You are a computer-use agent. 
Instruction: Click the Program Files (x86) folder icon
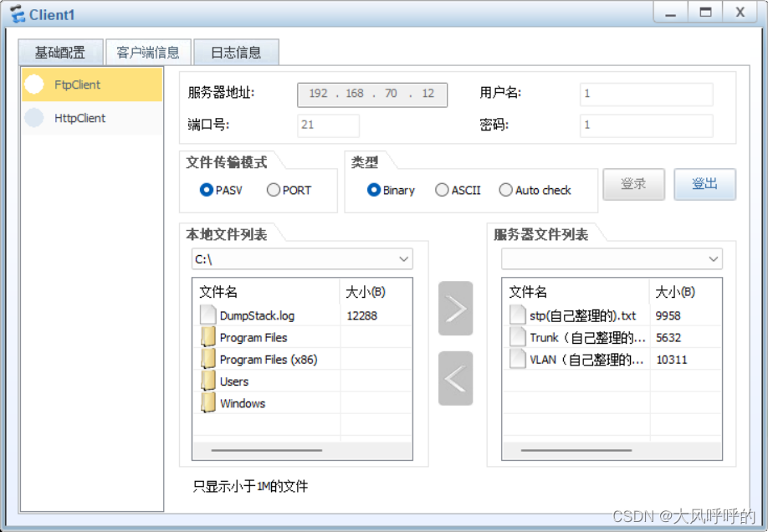207,359
